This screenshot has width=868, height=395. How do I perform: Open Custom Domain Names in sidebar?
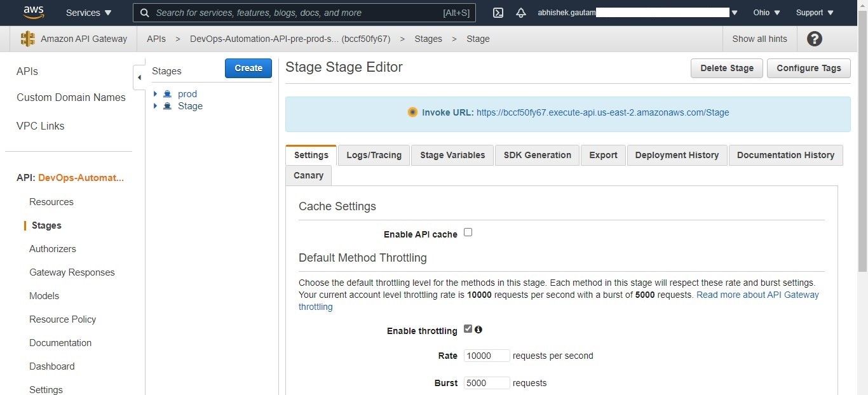pos(71,97)
